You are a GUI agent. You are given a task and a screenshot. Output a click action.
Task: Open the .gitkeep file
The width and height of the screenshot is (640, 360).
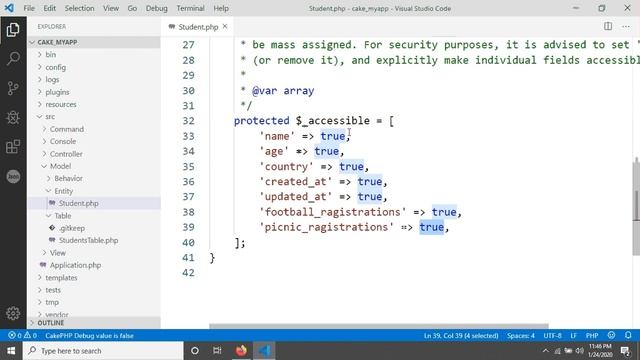94,228
